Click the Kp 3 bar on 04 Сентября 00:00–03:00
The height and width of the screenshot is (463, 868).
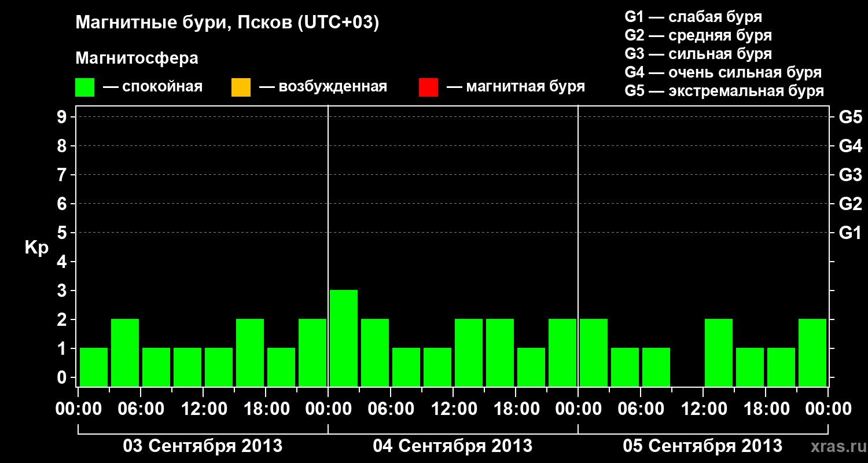coord(344,338)
